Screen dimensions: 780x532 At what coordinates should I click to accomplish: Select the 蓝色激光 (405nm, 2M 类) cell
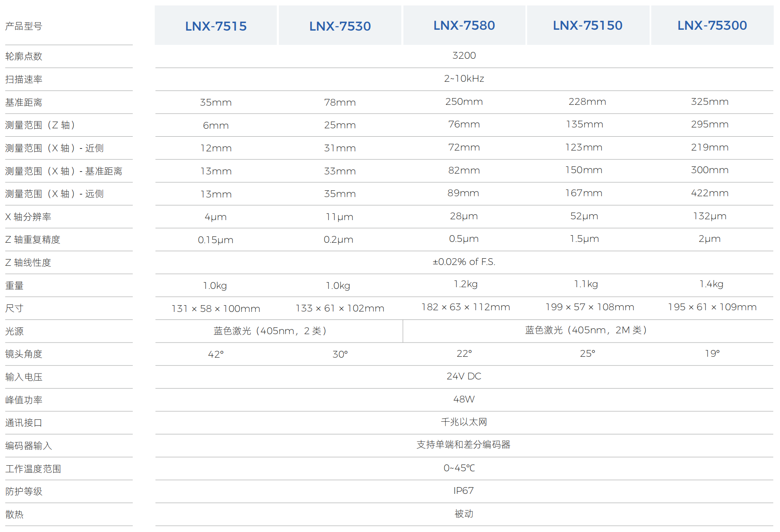coord(587,330)
